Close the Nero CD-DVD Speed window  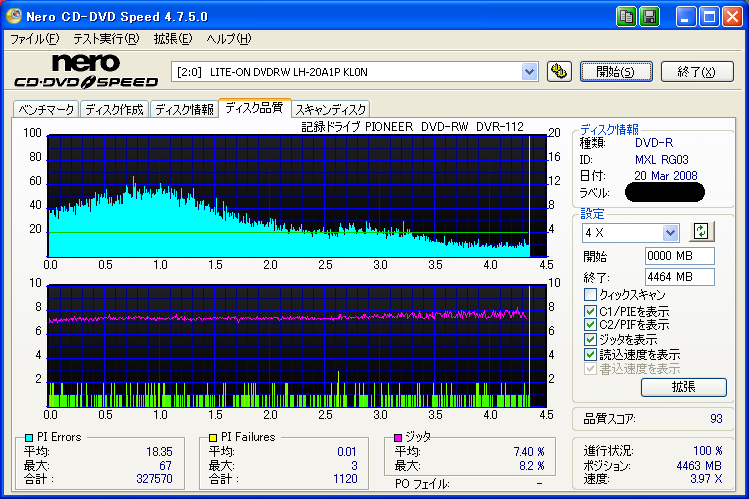(x=732, y=17)
